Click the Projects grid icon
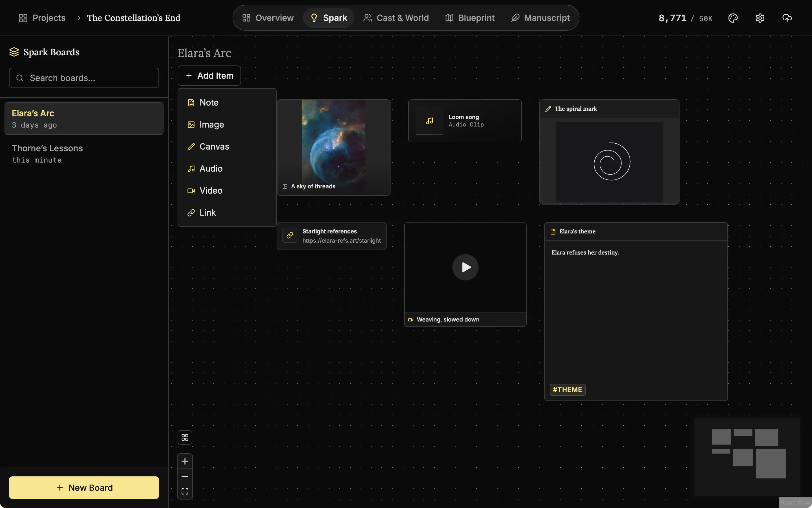The width and height of the screenshot is (812, 508). (23, 18)
